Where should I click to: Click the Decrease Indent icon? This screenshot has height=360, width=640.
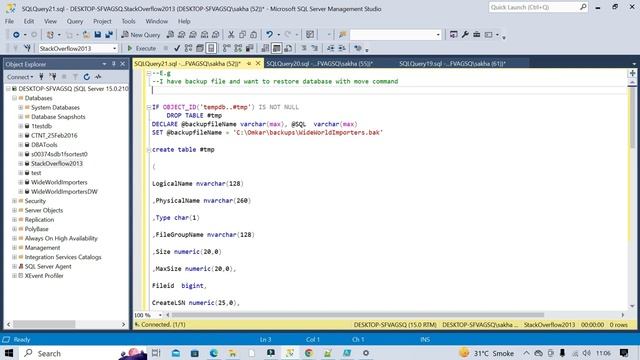(x=331, y=48)
